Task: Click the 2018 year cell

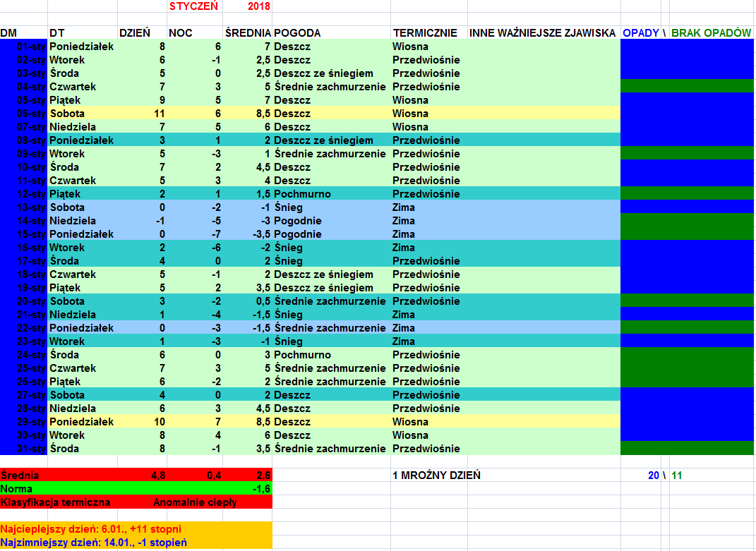Action: pos(258,6)
